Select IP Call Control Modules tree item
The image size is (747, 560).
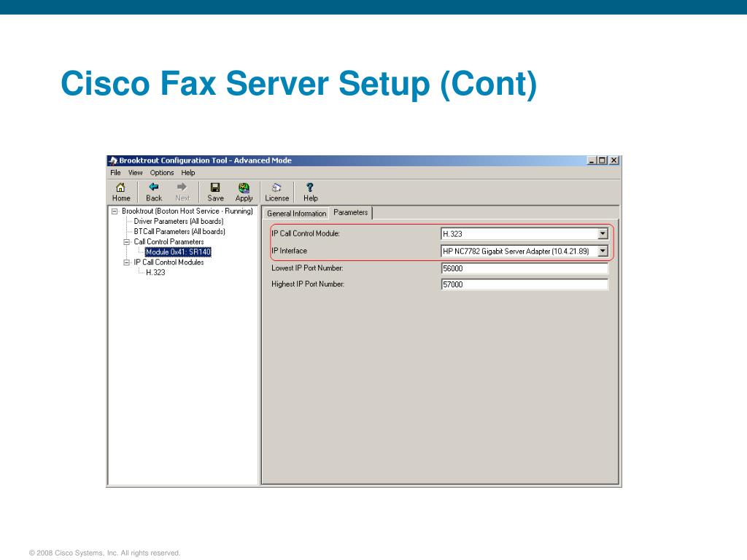pyautogui.click(x=169, y=262)
